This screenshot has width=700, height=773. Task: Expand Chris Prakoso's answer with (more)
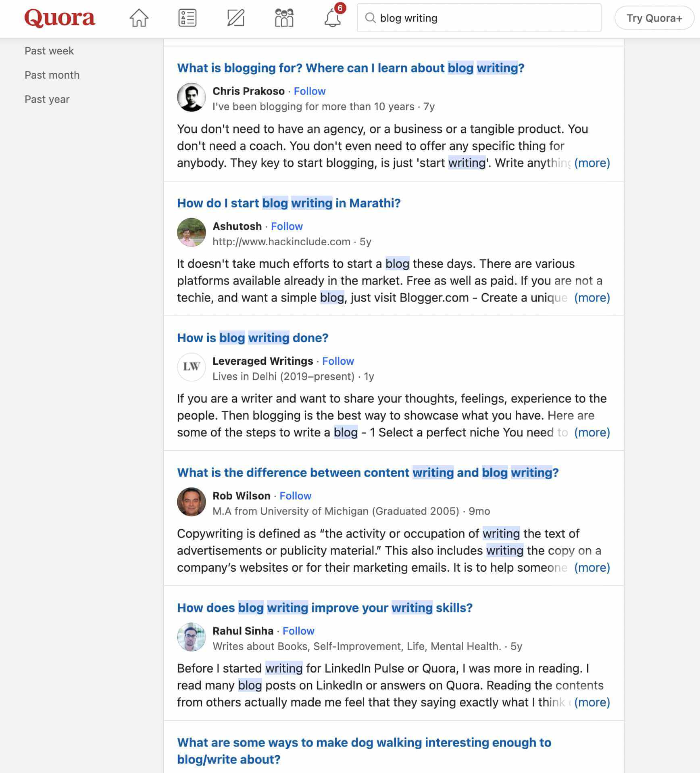(592, 163)
